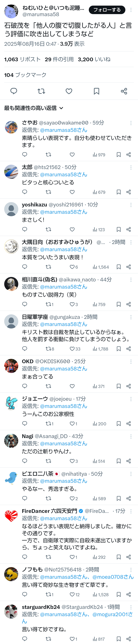This screenshot has height=644, width=138.
Task: Reply to FireDancer 六四天安門's comment
Action: click(25, 557)
